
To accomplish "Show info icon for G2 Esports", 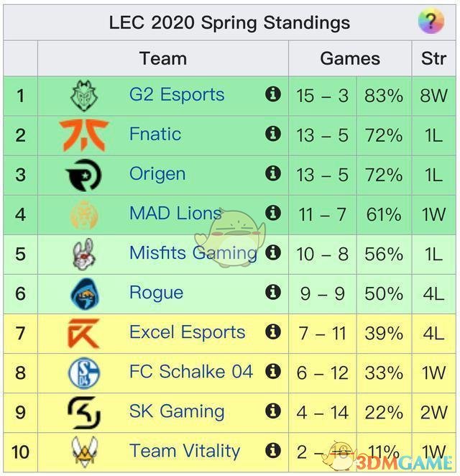I will [x=273, y=94].
